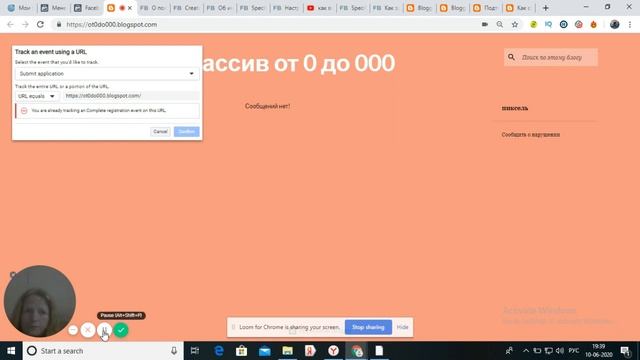
Task: Open Microsoft Store from the taskbar
Action: coord(241,351)
